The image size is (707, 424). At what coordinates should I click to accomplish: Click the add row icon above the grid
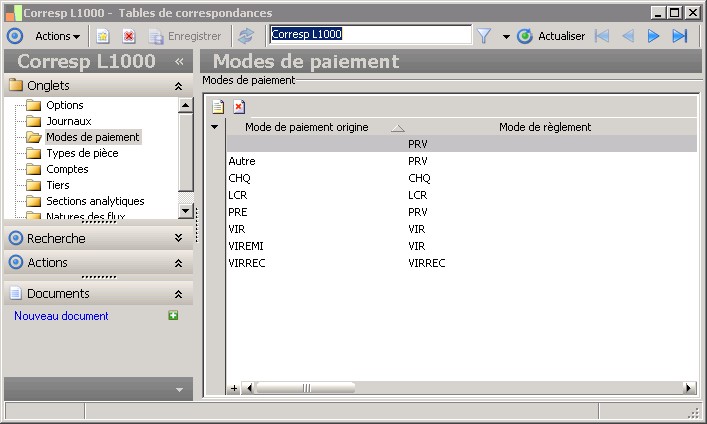click(x=218, y=107)
